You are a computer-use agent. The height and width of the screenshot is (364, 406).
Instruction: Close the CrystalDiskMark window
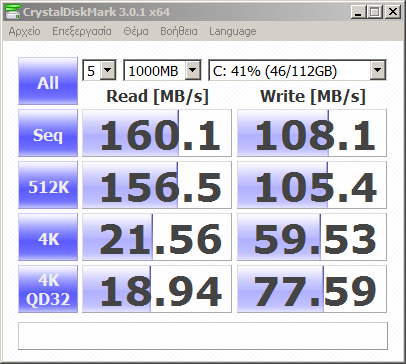point(393,12)
